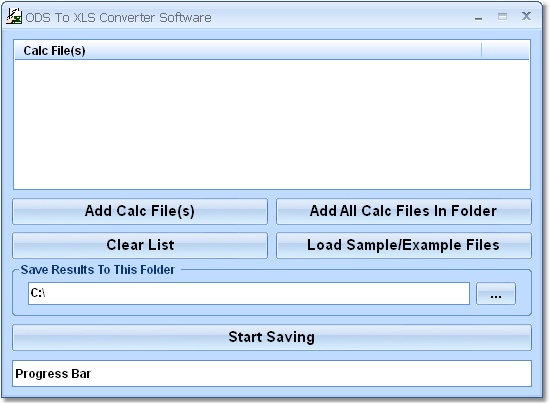Choose Add All Calc Files In Folder
Image resolution: width=550 pixels, height=405 pixels.
coord(404,211)
